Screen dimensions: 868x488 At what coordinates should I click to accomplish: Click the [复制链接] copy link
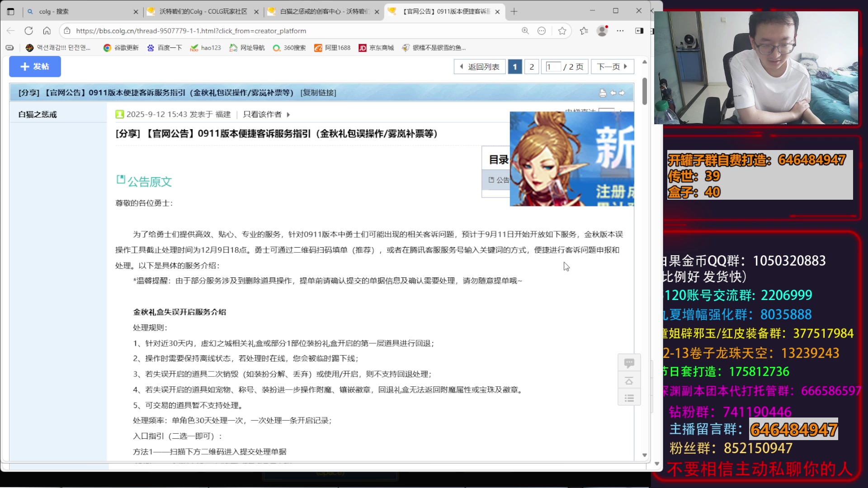pos(318,93)
